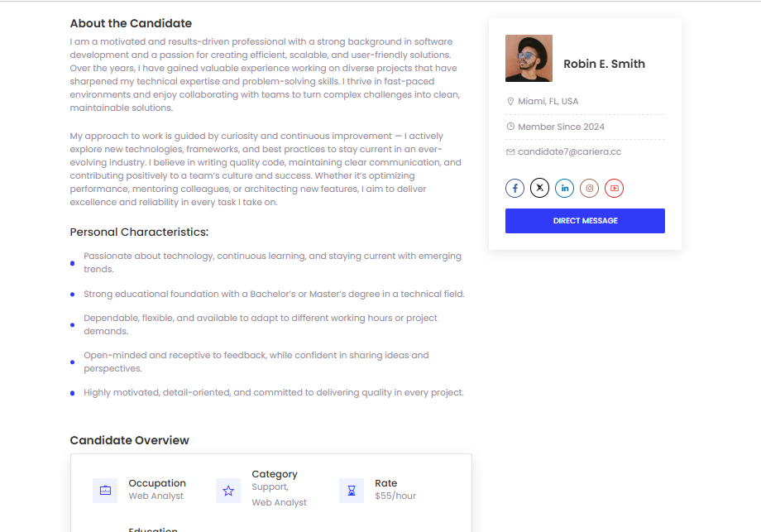The height and width of the screenshot is (532, 761).
Task: Click the clock icon next to Member Since
Action: (510, 127)
